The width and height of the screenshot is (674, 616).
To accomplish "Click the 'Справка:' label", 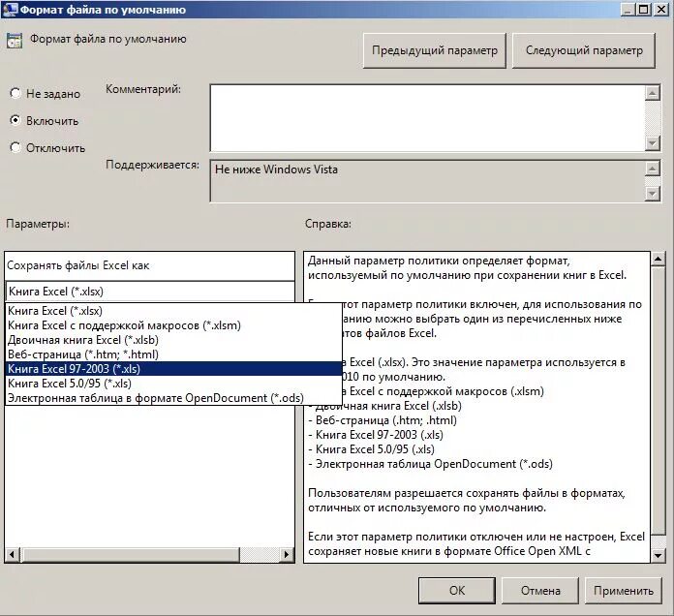I will coord(328,224).
